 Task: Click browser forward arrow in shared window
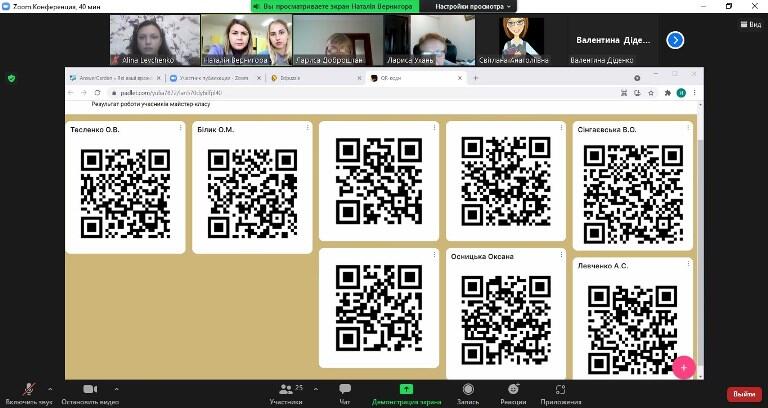pos(84,93)
